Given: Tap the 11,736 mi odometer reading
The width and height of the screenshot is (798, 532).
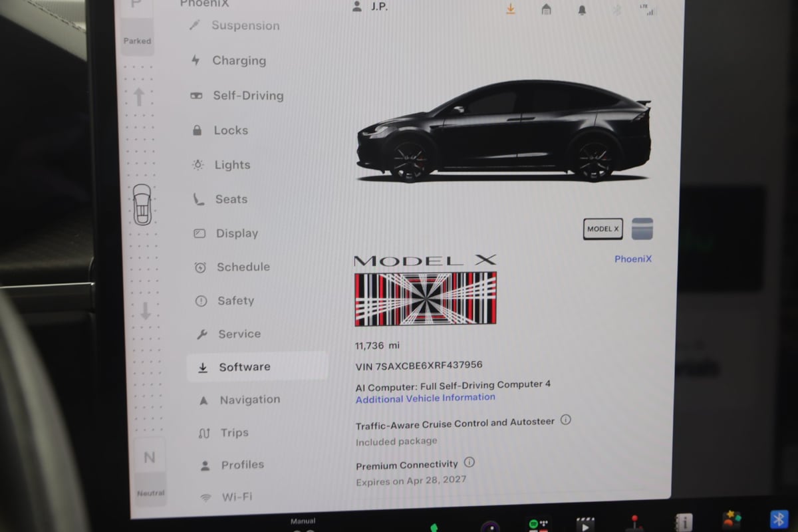Looking at the screenshot, I should pyautogui.click(x=377, y=346).
